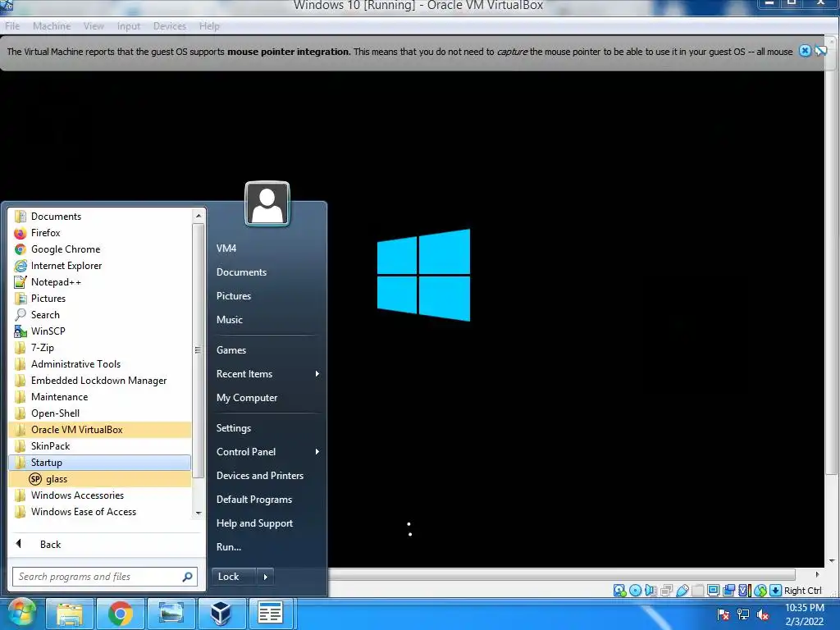Open the Windows Start orb on taskbar

21,613
